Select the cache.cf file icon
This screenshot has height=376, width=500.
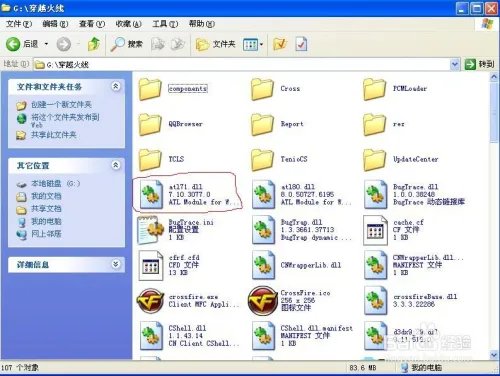click(375, 230)
